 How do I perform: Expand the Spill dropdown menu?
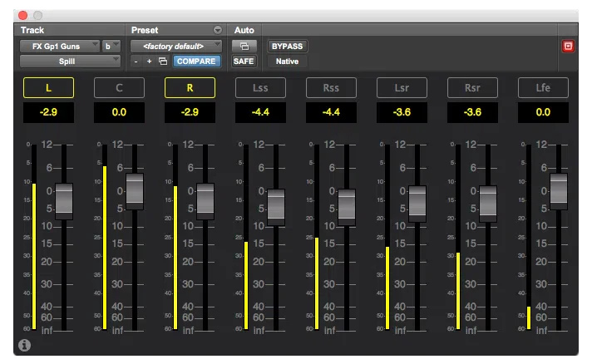[x=70, y=61]
